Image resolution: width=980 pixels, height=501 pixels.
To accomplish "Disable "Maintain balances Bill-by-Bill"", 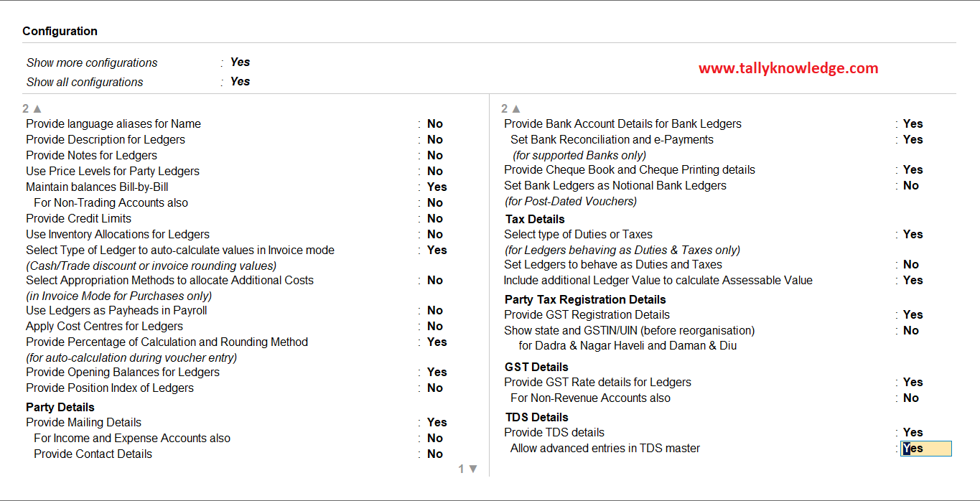I will (437, 187).
